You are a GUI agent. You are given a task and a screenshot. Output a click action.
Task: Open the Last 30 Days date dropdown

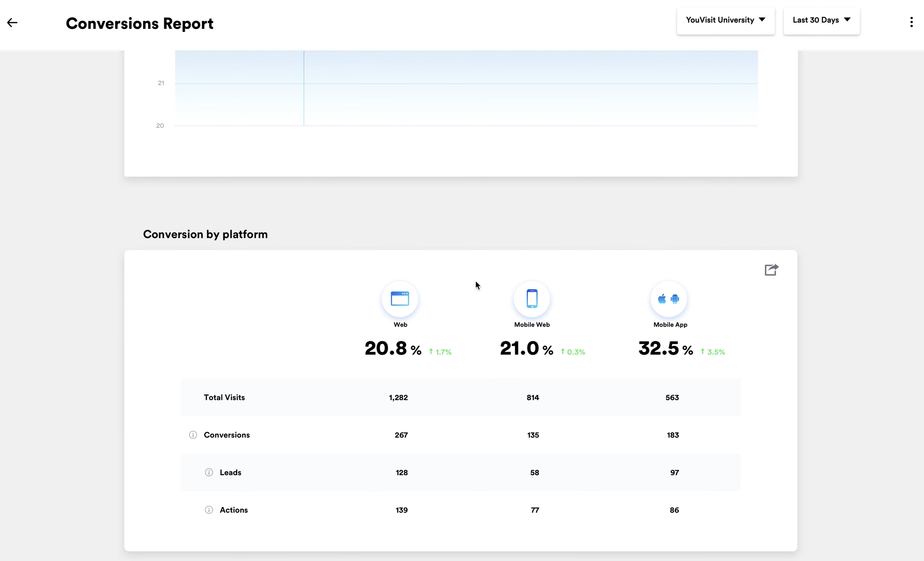[x=822, y=21]
